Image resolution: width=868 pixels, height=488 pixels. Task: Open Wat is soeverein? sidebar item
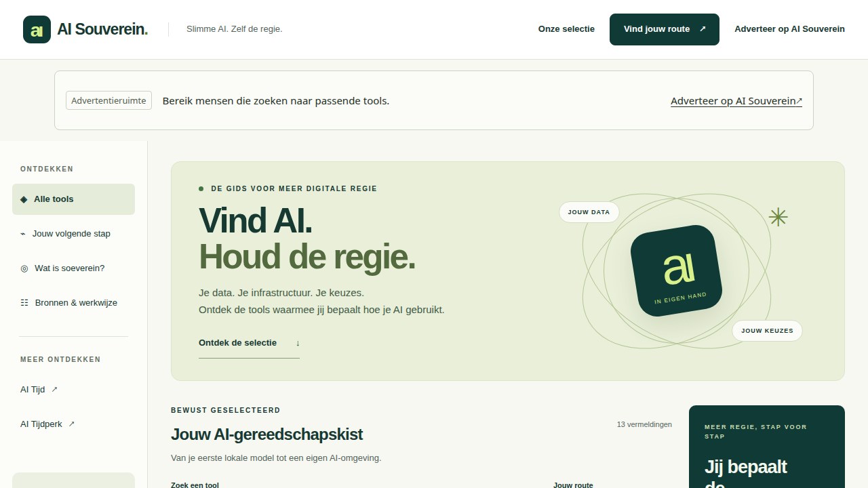point(73,268)
